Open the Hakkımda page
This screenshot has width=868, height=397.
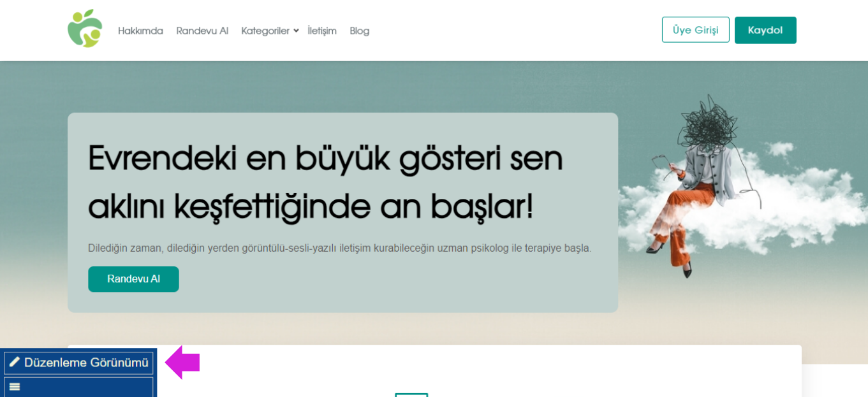140,31
